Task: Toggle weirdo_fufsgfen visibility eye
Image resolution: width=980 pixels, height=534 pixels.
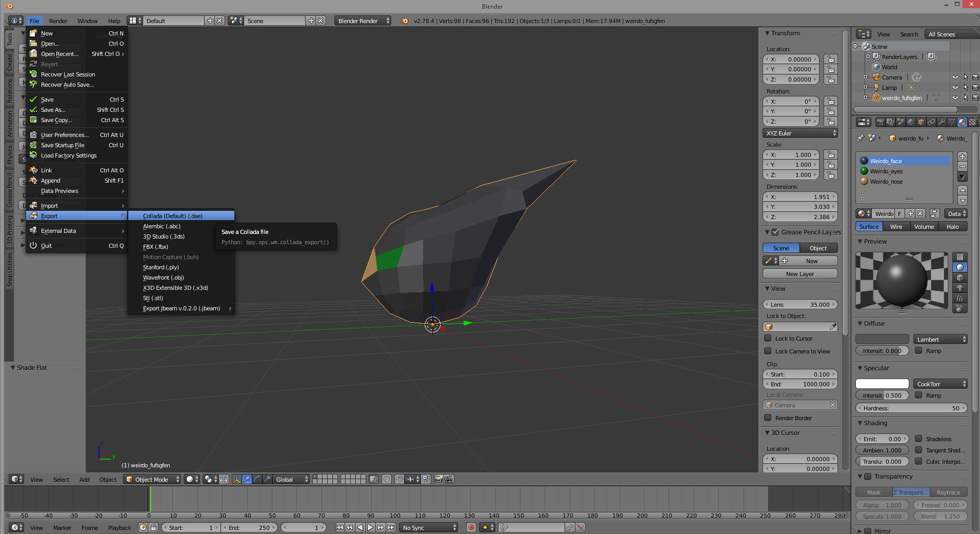Action: [955, 98]
